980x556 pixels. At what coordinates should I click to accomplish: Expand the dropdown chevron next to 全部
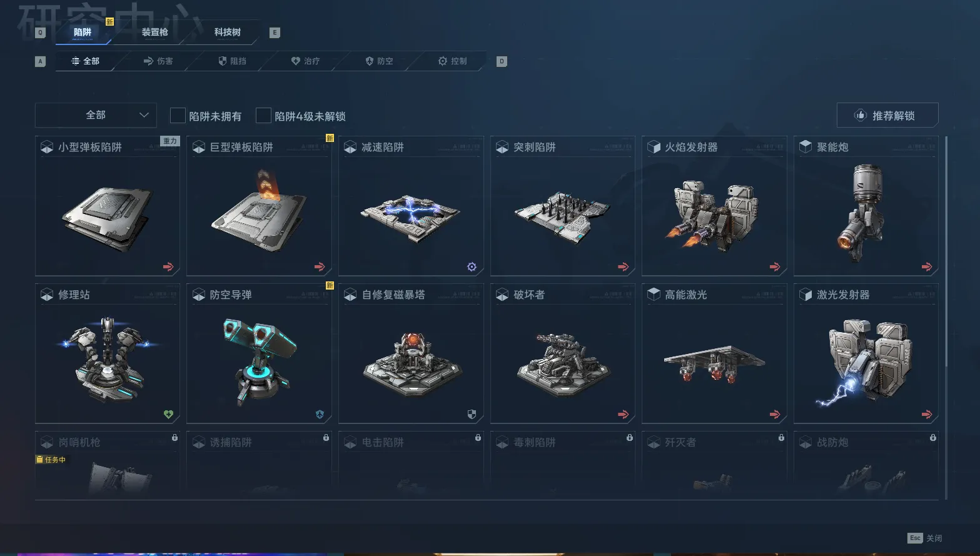click(144, 115)
